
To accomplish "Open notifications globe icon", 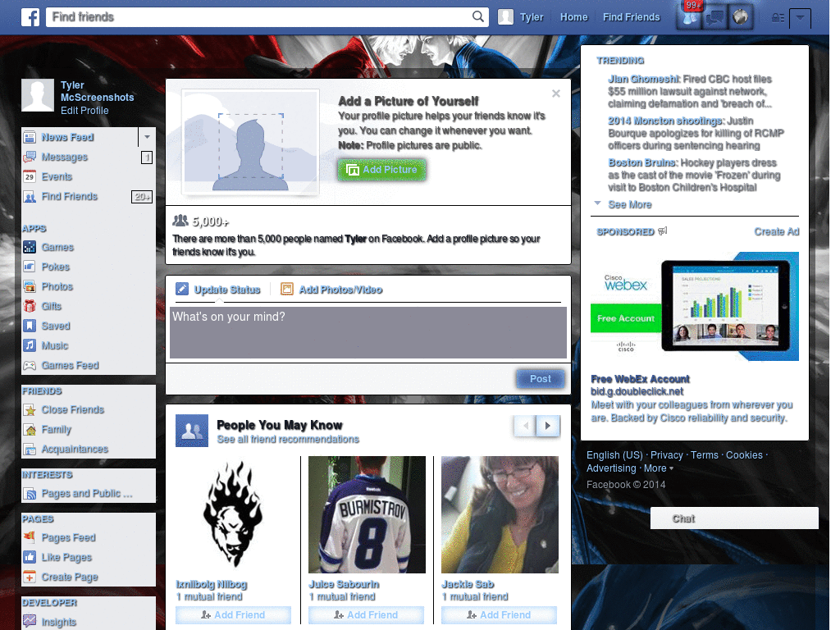I will click(741, 17).
